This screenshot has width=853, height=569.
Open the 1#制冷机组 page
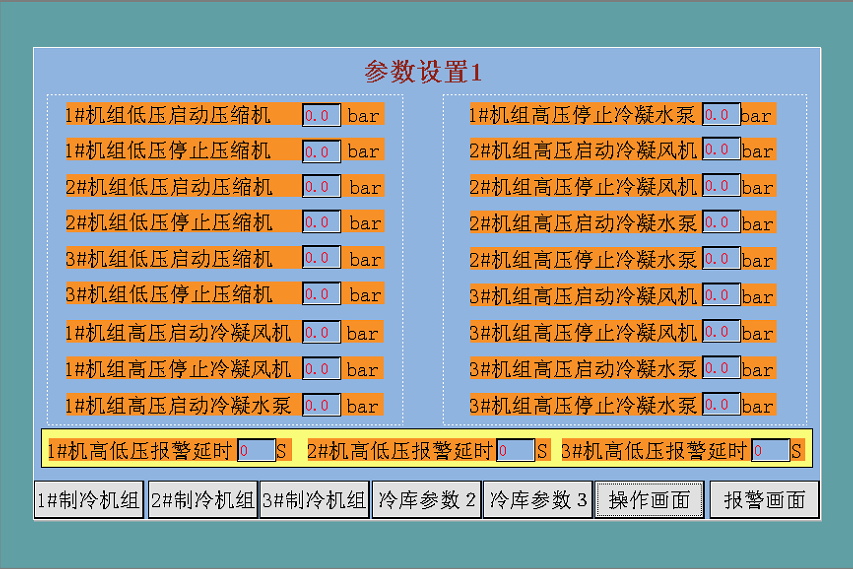tap(89, 499)
